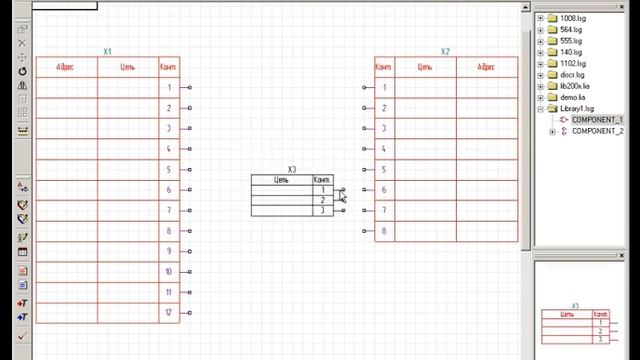Click the mirror (flip triangles) icon
Screen dimensions: 640x360
click(x=22, y=85)
